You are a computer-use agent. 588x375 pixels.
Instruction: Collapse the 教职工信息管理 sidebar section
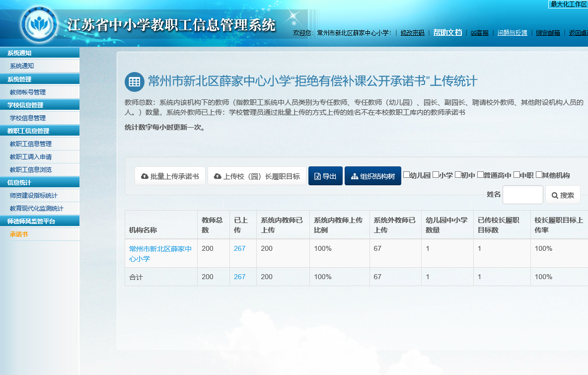click(x=40, y=131)
